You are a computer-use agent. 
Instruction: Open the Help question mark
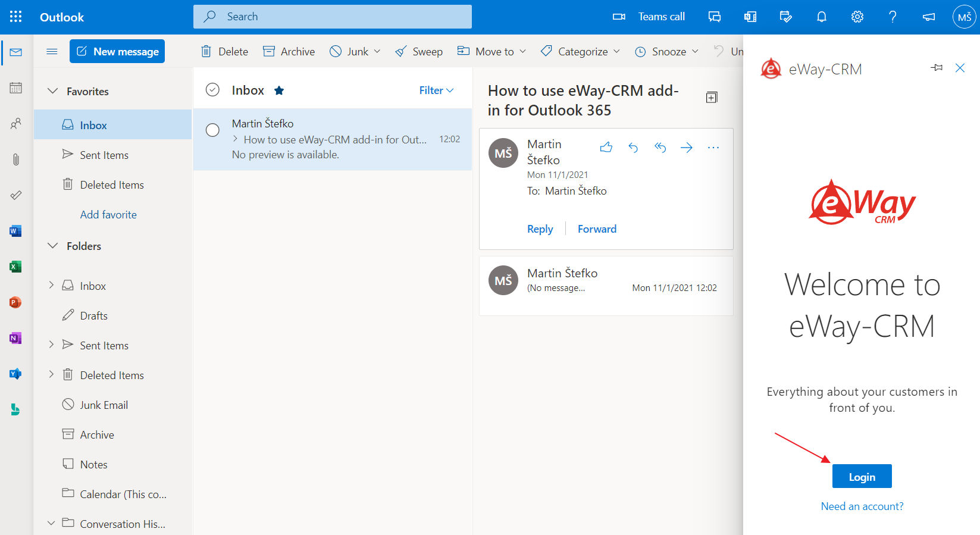click(x=893, y=17)
